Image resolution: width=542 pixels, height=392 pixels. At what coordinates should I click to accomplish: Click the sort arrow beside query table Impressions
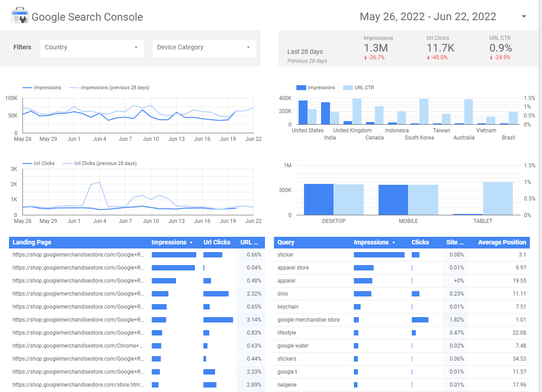394,243
